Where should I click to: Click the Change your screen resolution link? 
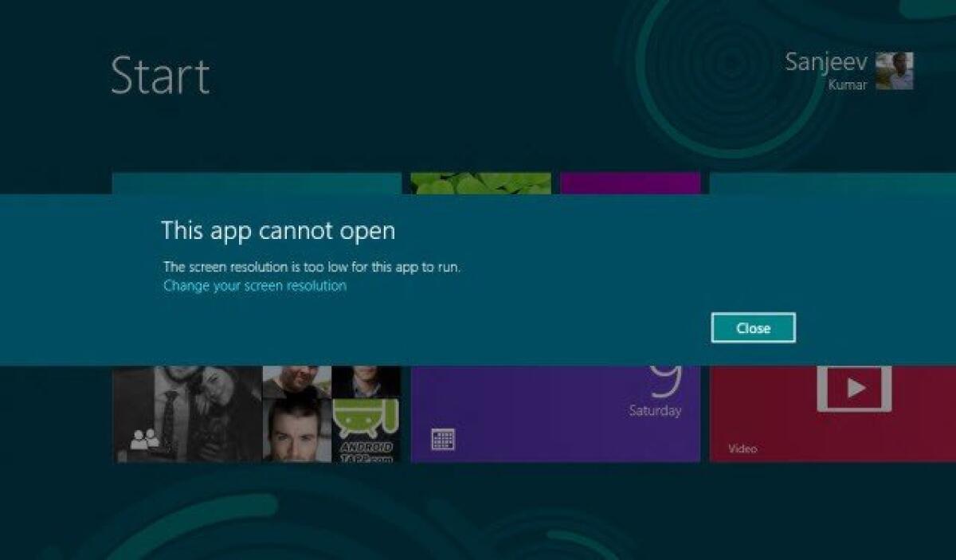[253, 286]
